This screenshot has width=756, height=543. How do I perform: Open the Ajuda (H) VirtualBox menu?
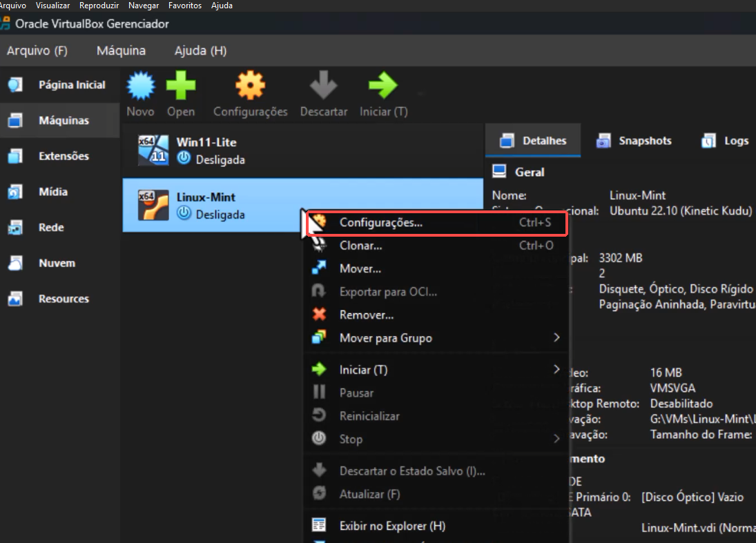click(201, 50)
